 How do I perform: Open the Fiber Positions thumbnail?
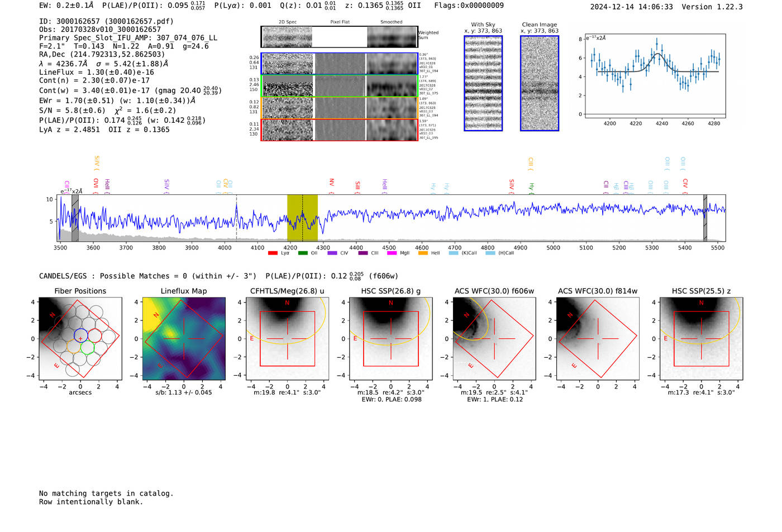80,339
